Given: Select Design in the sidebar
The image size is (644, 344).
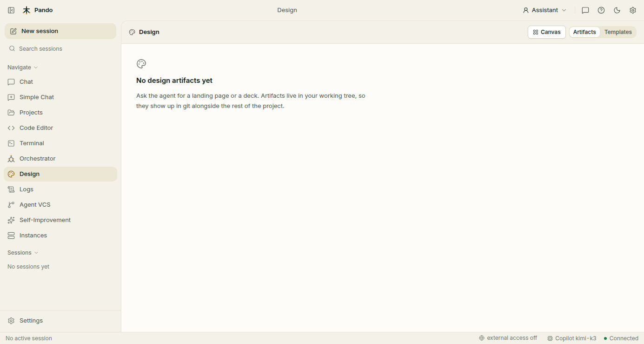Looking at the screenshot, I should [x=60, y=174].
